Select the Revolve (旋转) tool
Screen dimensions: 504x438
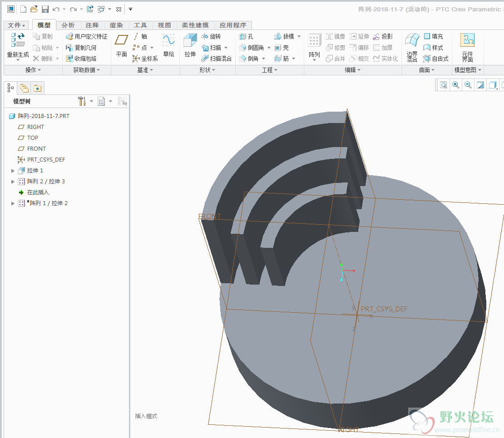point(211,37)
